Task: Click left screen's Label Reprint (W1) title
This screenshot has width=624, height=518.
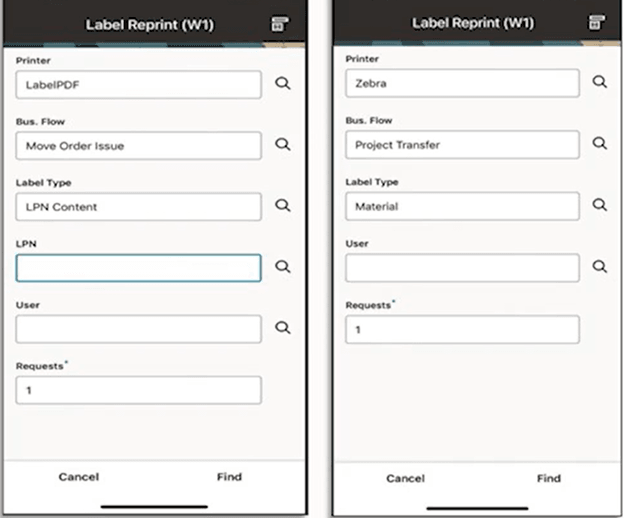Action: [150, 25]
